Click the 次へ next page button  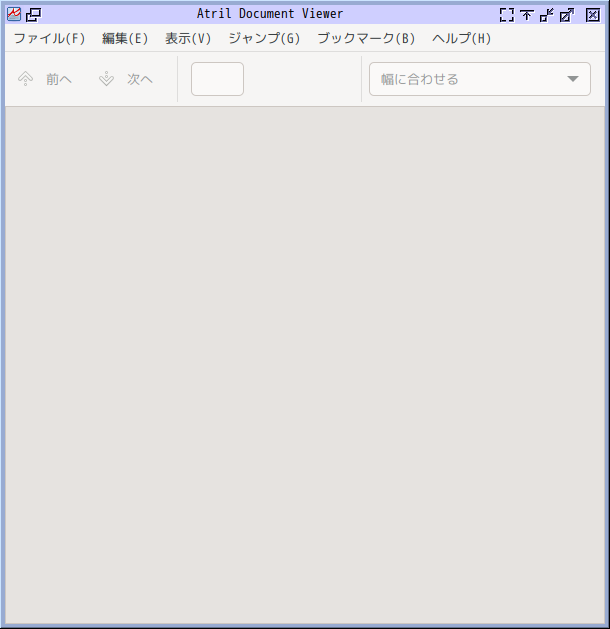click(126, 79)
